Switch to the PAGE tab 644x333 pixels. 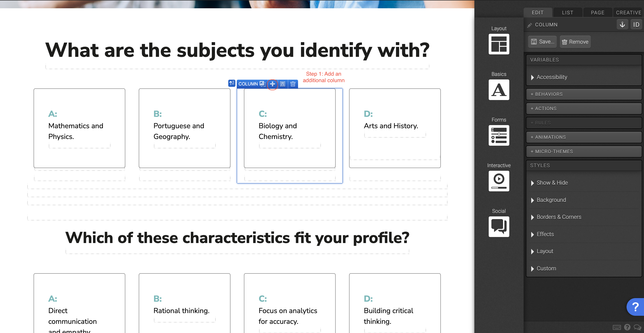click(x=597, y=13)
